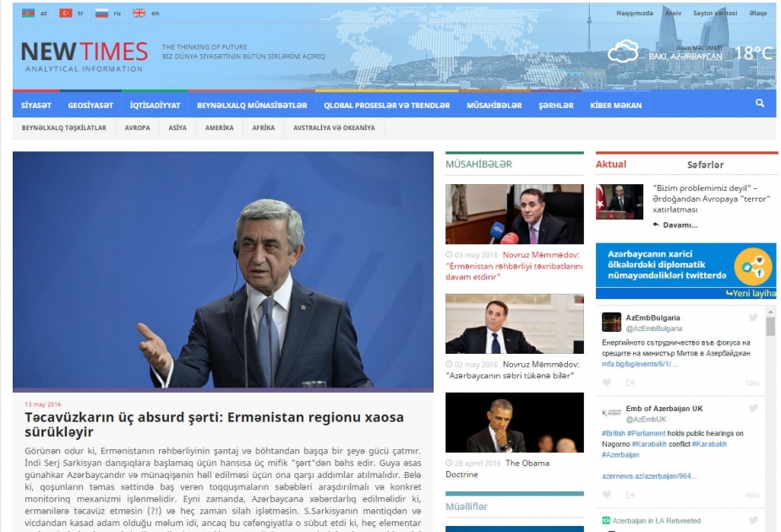Open the Haqqımızda link

tap(635, 13)
